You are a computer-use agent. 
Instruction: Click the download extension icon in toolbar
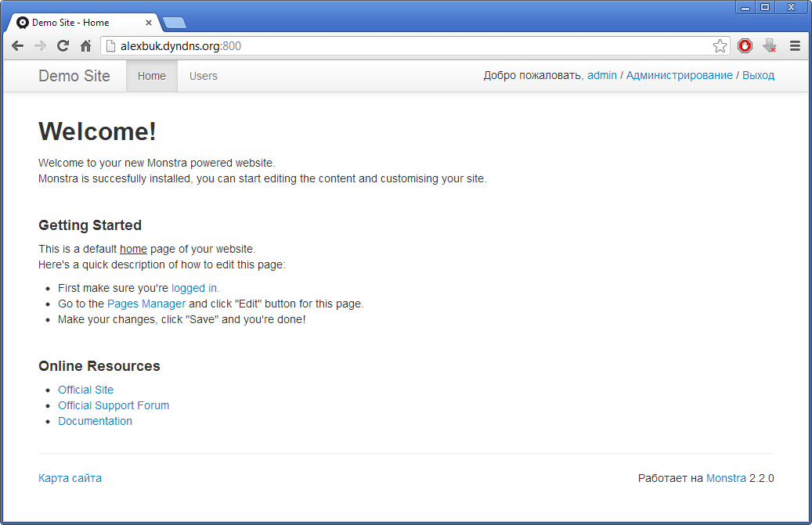point(770,46)
